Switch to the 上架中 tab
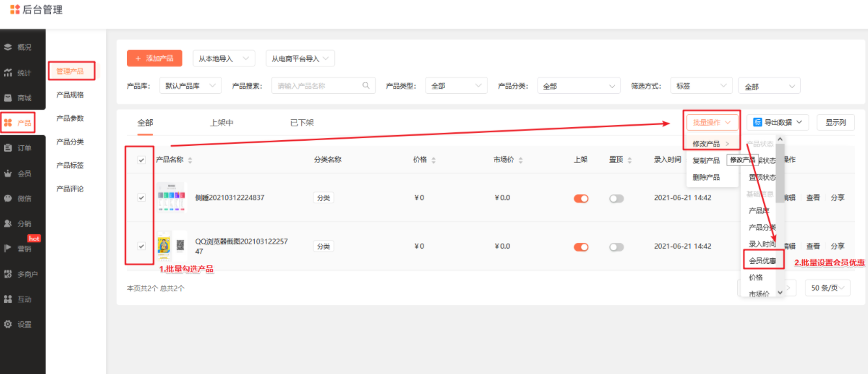The height and width of the screenshot is (374, 868). (222, 122)
